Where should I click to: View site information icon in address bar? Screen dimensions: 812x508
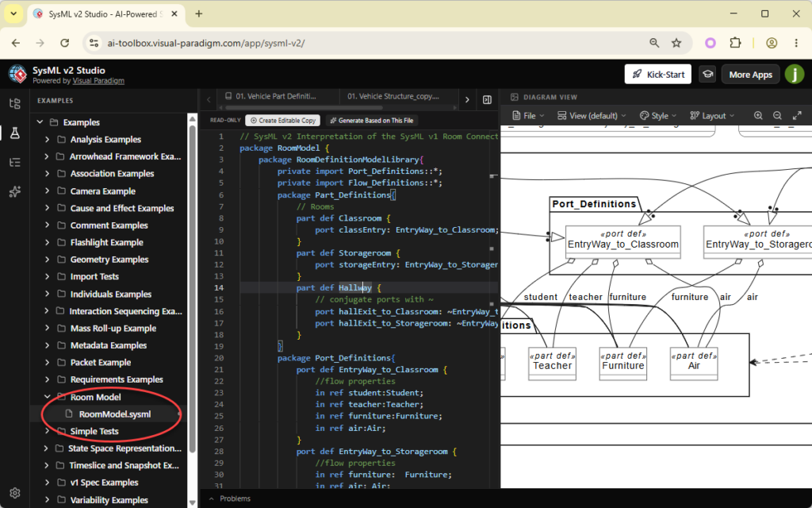[x=94, y=43]
